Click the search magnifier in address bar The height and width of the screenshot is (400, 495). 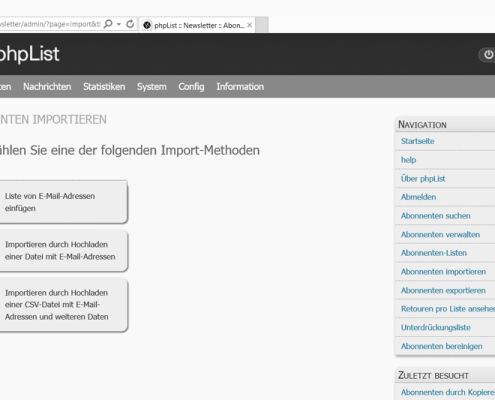coord(108,24)
